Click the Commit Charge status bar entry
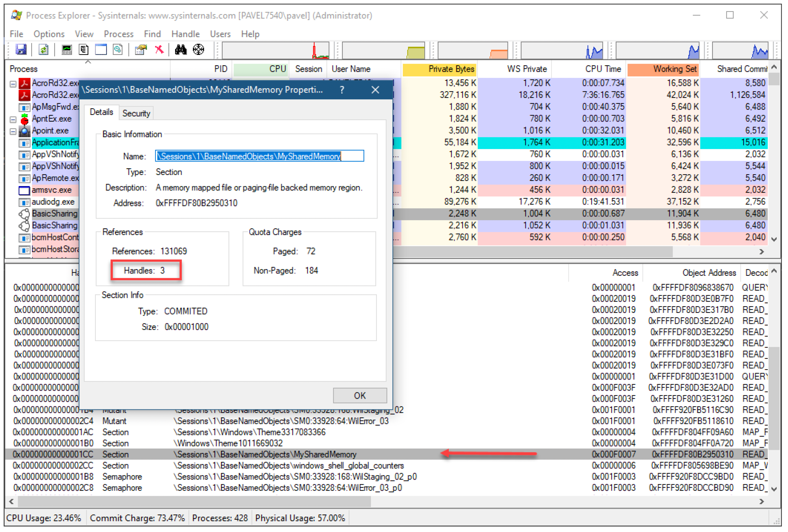 (137, 518)
